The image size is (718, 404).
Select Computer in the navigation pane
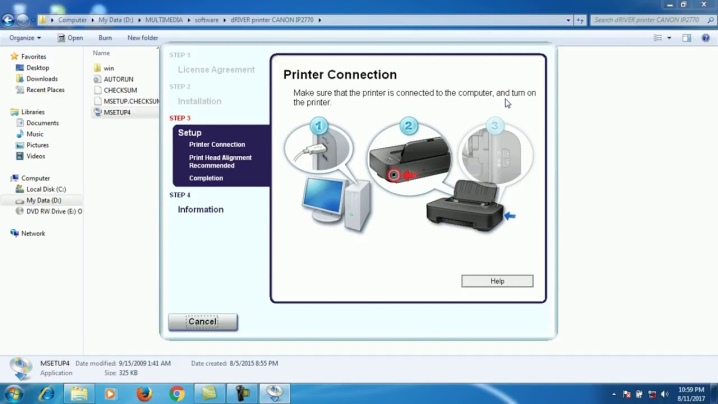pos(35,178)
